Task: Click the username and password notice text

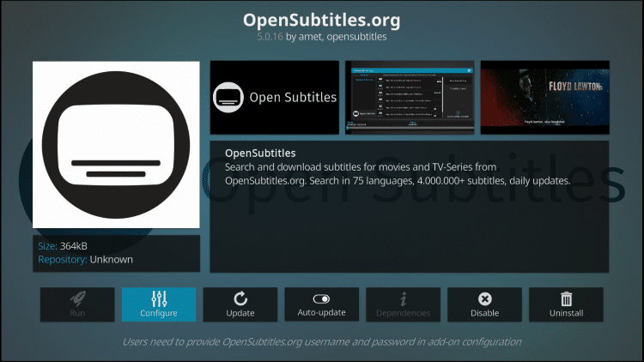Action: (x=322, y=341)
